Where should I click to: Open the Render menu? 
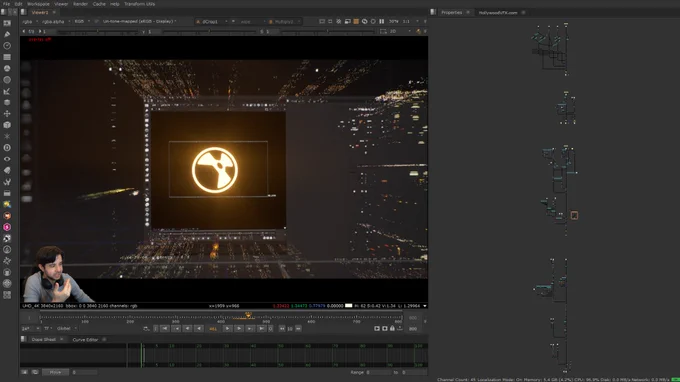coord(80,4)
